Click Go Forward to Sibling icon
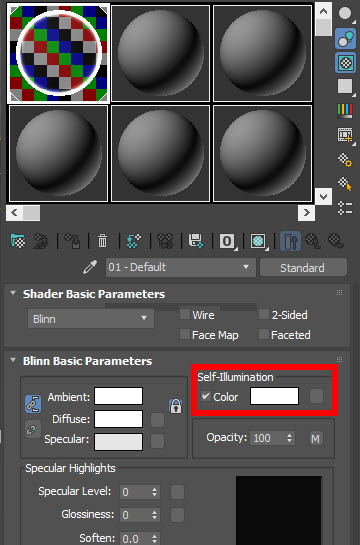360x545 pixels. 336,241
